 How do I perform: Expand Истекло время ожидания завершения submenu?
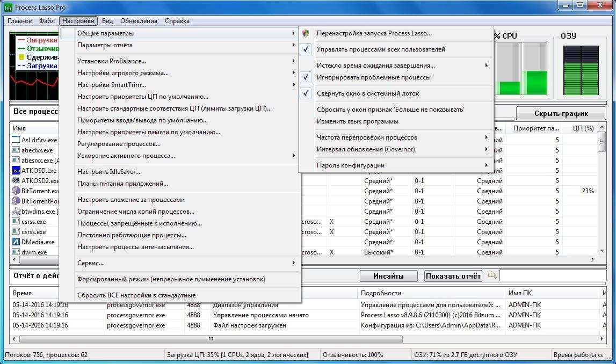tap(396, 65)
